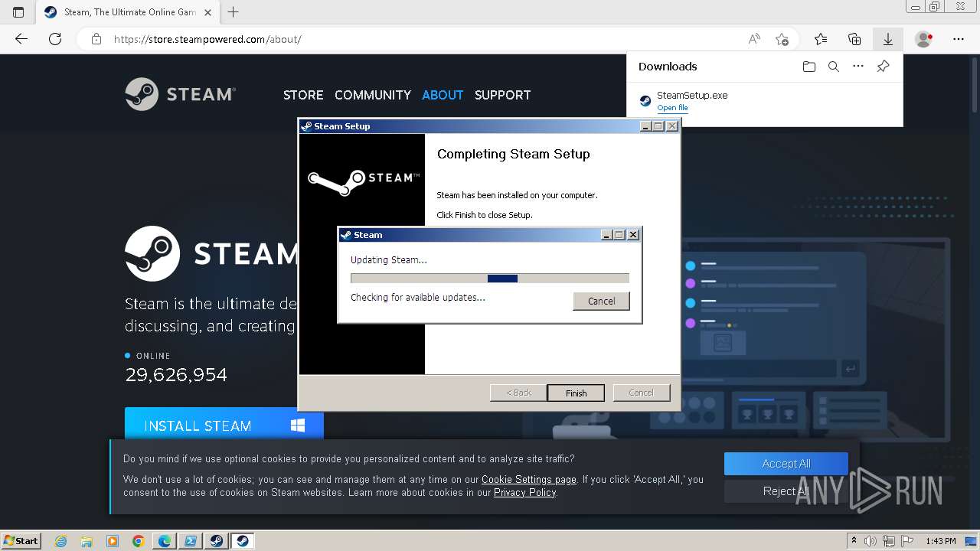Click the Steam updater title bar icon

(346, 235)
